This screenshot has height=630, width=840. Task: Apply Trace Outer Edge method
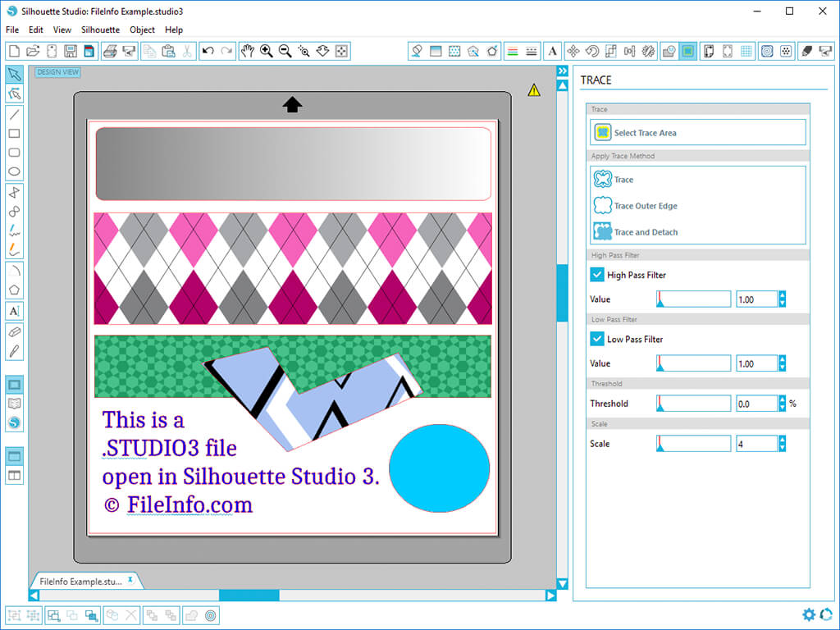[636, 205]
